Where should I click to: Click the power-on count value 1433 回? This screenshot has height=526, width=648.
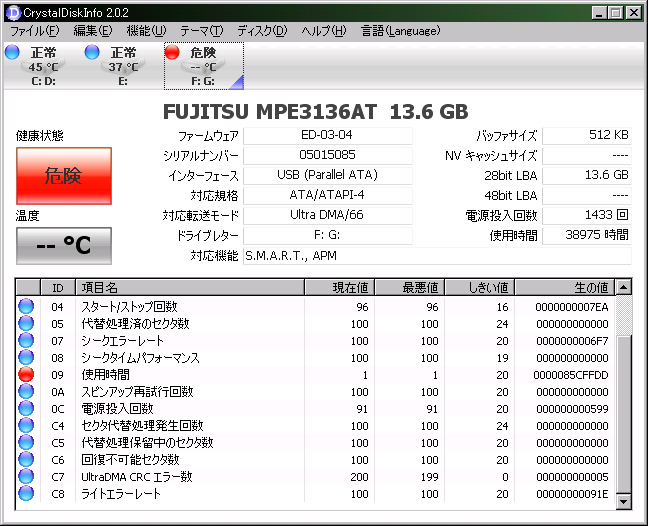tap(587, 215)
